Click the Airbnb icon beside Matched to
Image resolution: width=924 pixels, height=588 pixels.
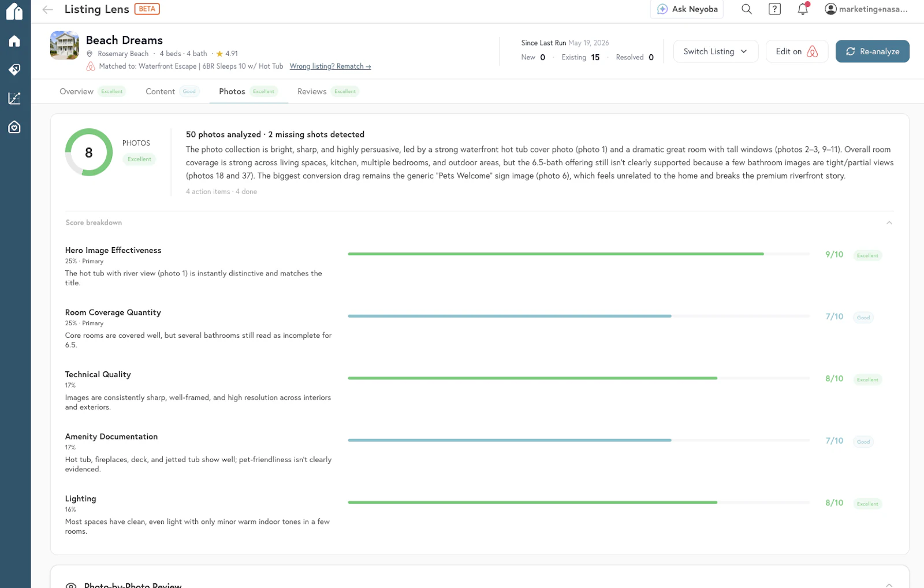[x=91, y=66]
